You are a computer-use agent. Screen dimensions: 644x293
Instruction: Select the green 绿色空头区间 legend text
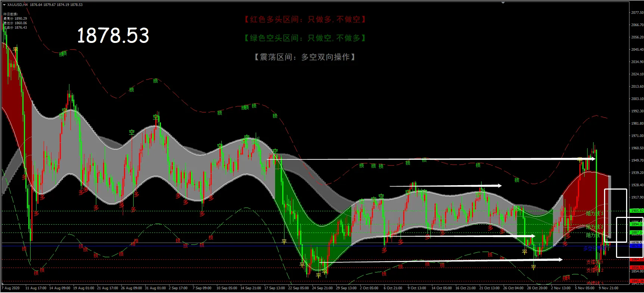(305, 38)
